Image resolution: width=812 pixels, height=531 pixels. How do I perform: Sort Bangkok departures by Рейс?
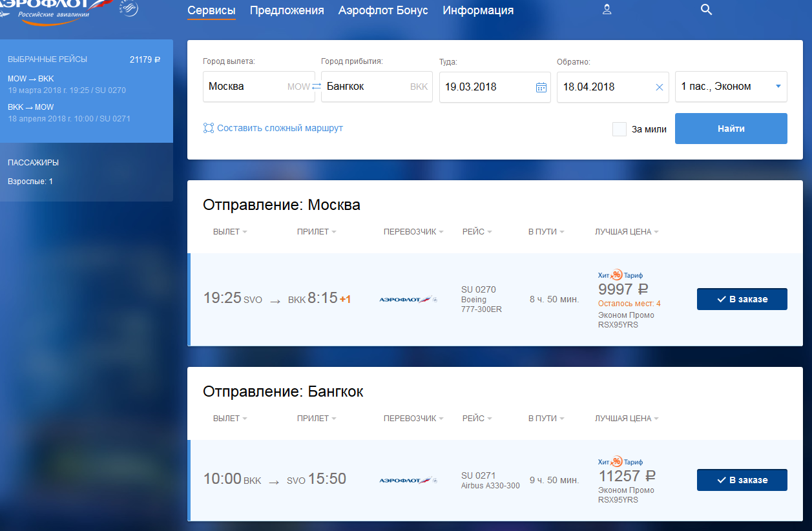click(477, 419)
